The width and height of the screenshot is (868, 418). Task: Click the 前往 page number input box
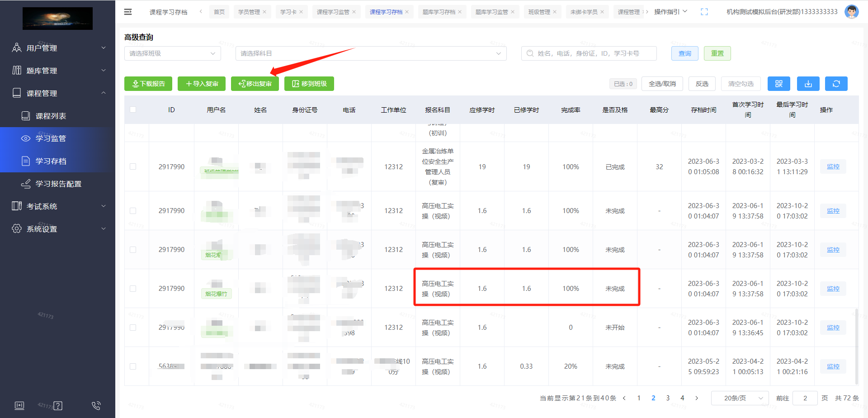coord(805,398)
